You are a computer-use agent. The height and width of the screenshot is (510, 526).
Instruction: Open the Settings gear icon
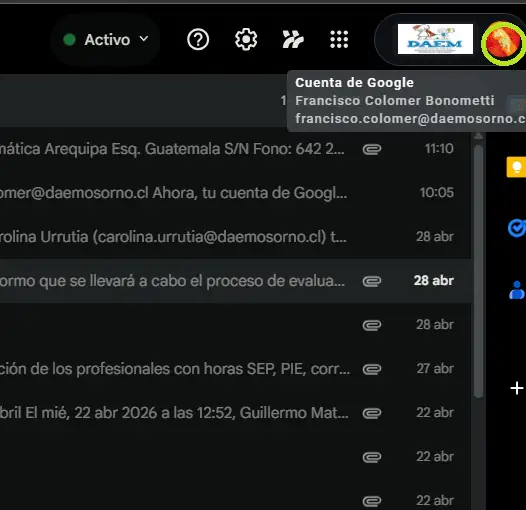(246, 40)
